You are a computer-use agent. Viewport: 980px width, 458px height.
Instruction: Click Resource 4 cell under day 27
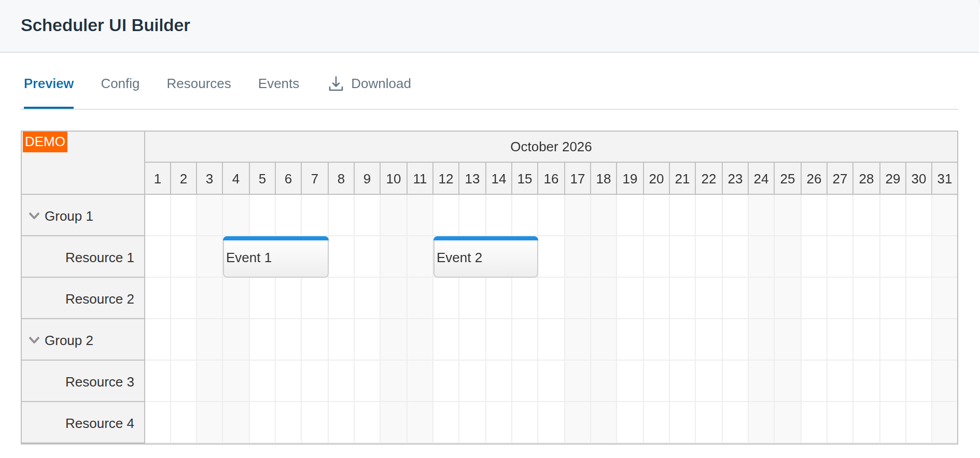(x=840, y=423)
